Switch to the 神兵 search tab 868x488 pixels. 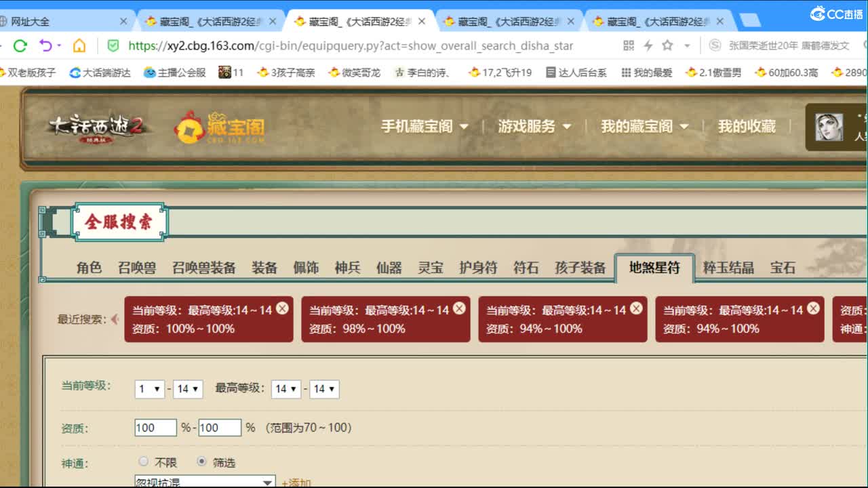coord(347,268)
